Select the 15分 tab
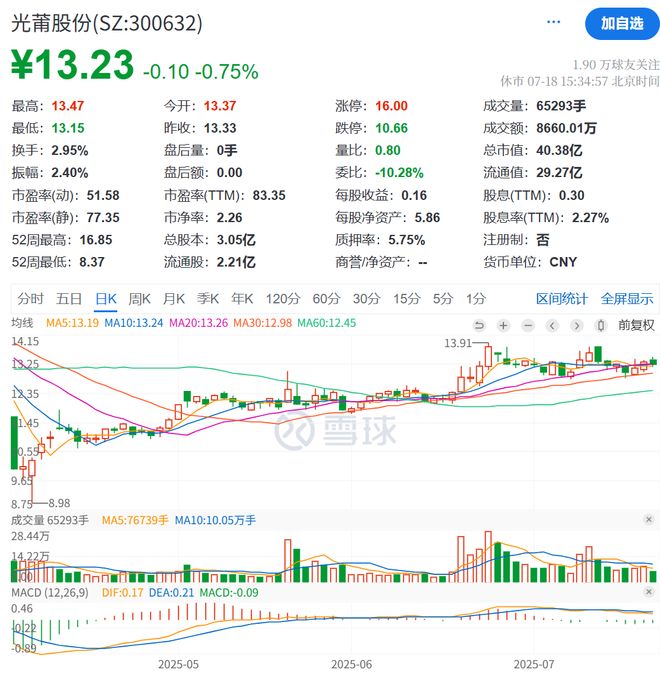 pyautogui.click(x=407, y=299)
